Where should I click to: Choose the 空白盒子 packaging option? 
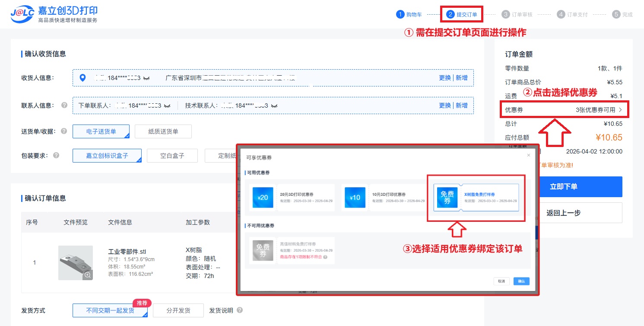172,156
